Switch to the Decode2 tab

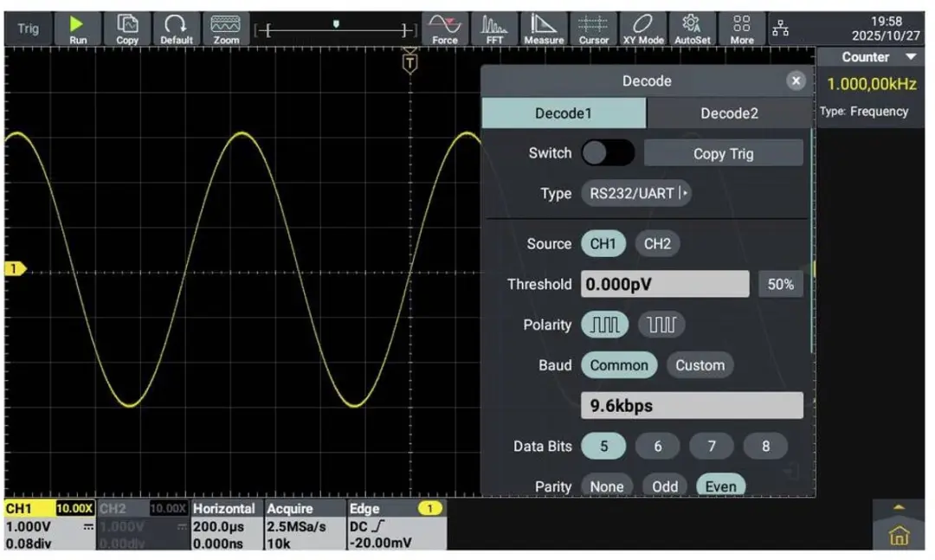click(x=729, y=113)
